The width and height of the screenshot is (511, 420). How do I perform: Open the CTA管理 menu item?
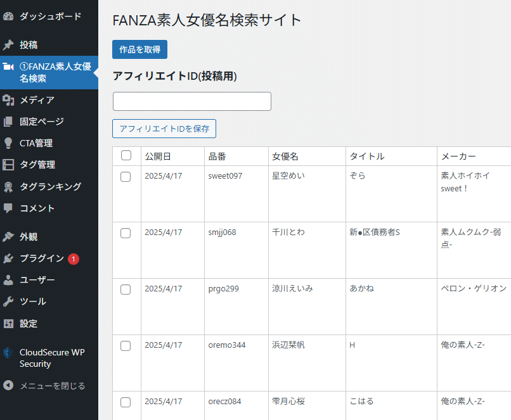point(38,143)
